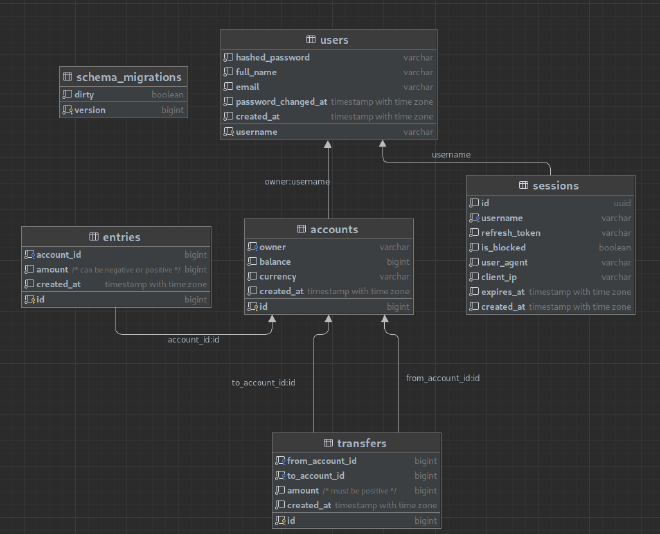Screen dimensions: 660x534
Task: Select the users table header
Action: coord(329,40)
